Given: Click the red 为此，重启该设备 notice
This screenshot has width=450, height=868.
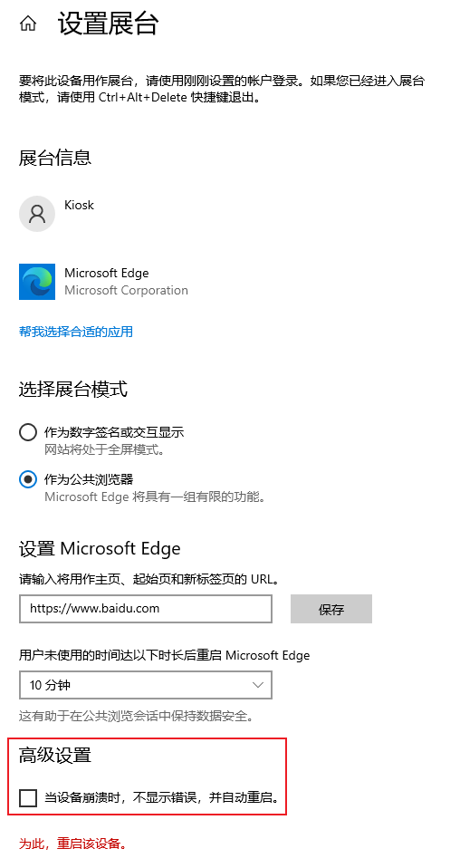Looking at the screenshot, I should [x=73, y=844].
